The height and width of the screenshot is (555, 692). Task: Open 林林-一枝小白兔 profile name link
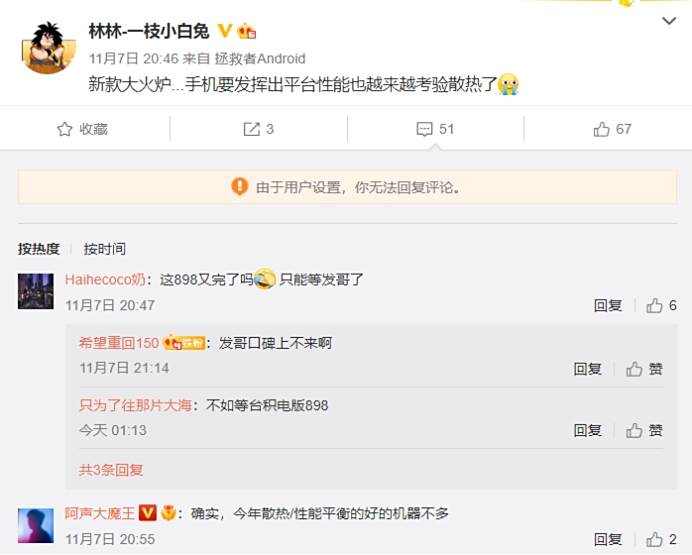pyautogui.click(x=149, y=31)
